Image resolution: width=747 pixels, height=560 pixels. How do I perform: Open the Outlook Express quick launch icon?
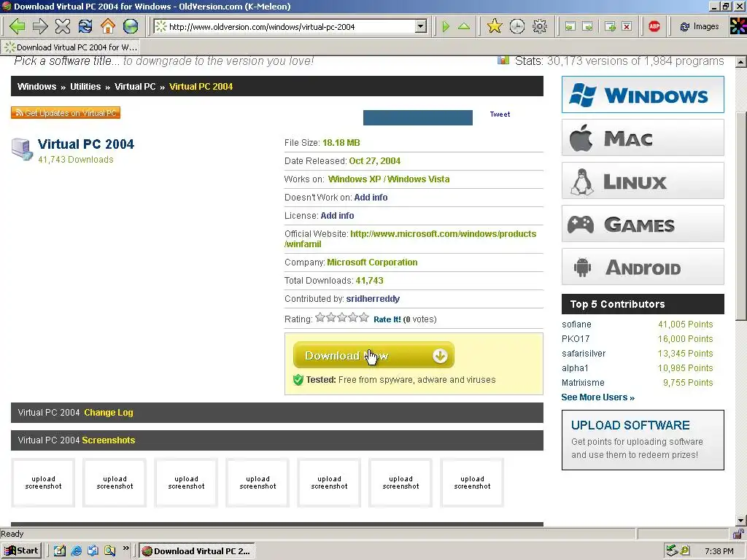[93, 551]
